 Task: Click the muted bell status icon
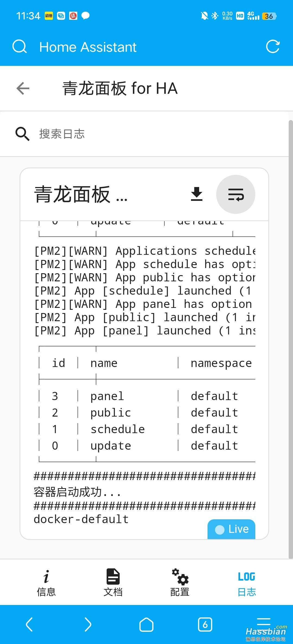205,16
